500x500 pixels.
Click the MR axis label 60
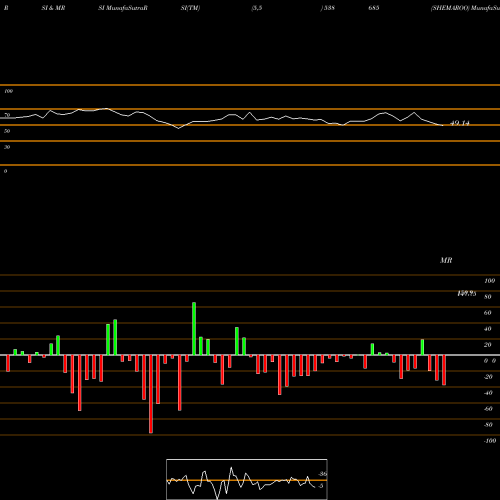(488, 313)
